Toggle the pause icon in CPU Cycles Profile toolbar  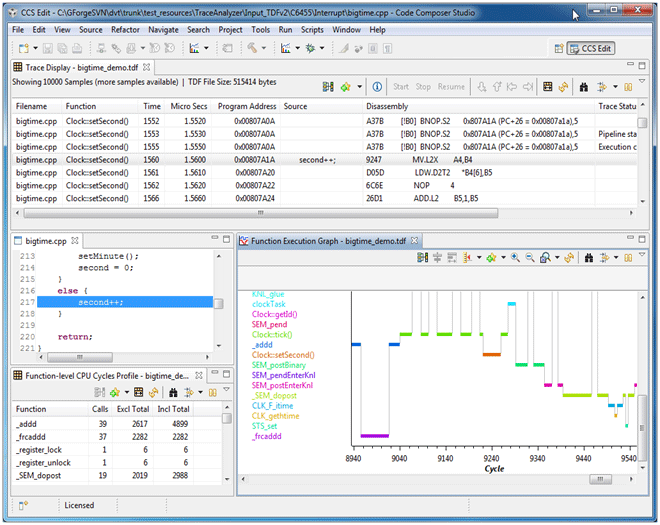tap(211, 392)
